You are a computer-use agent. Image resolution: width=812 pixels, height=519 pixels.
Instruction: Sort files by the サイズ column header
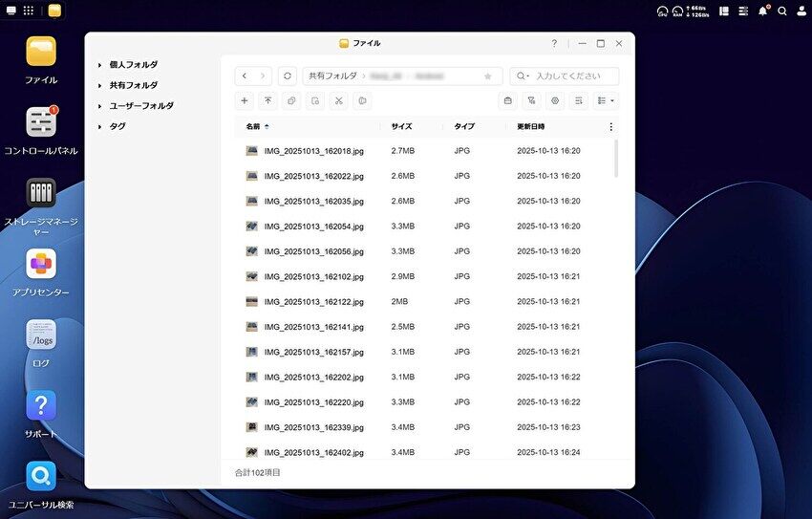click(x=401, y=126)
